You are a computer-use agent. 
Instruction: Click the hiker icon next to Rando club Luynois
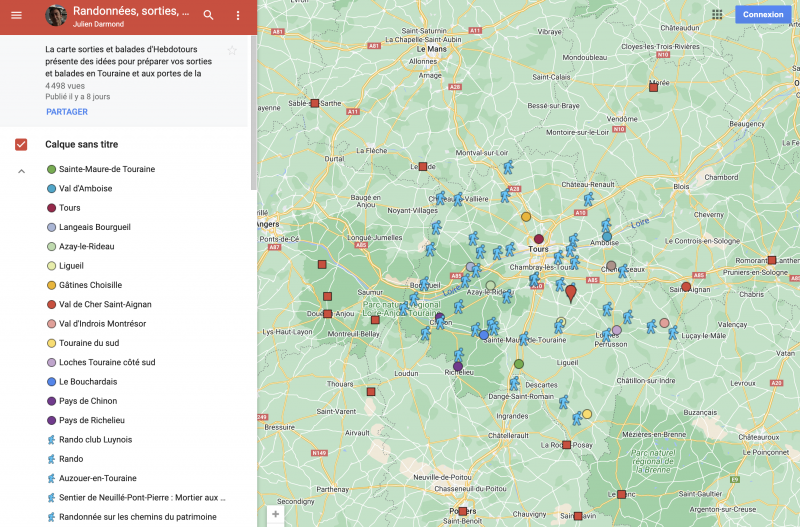tap(51, 440)
